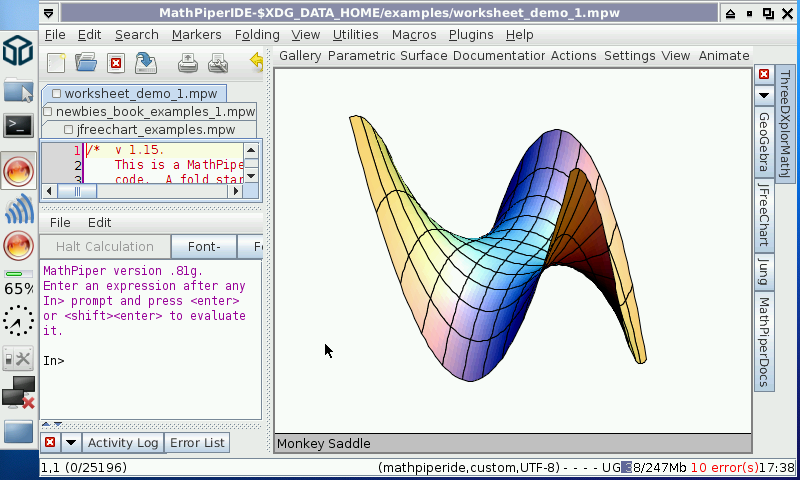Switch to the GeoGebra side tab
The image size is (800, 480).
[764, 143]
